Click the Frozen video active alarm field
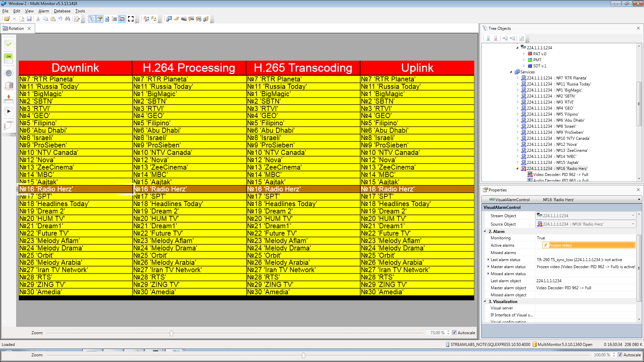The width and height of the screenshot is (644, 362). point(589,245)
